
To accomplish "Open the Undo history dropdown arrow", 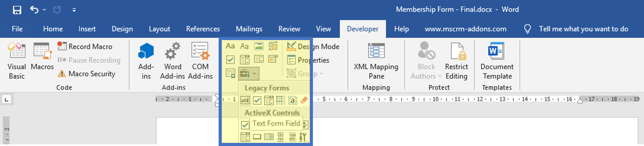I will (x=44, y=10).
